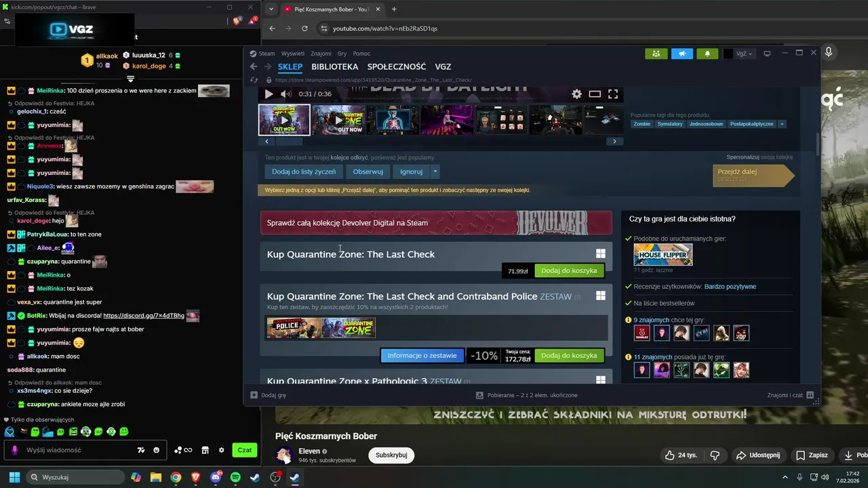Go forward in Steam navigation
868x488 pixels.
click(267, 66)
